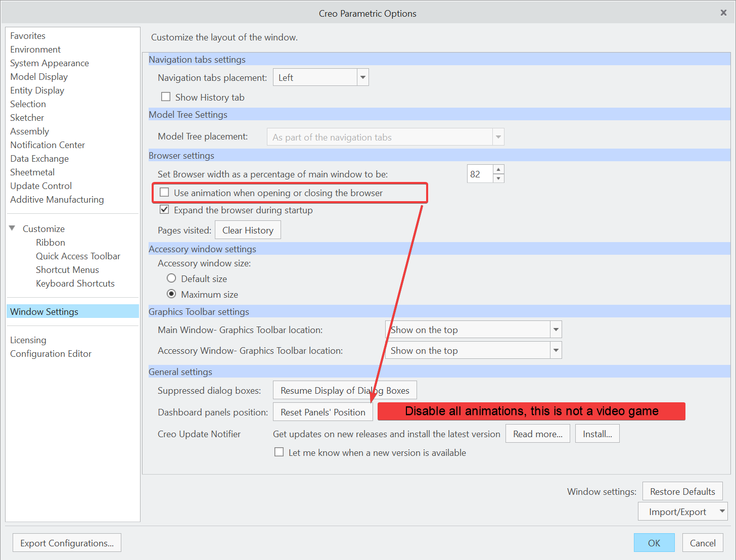Enable notifications for new version availability
This screenshot has height=560, width=736.
279,452
